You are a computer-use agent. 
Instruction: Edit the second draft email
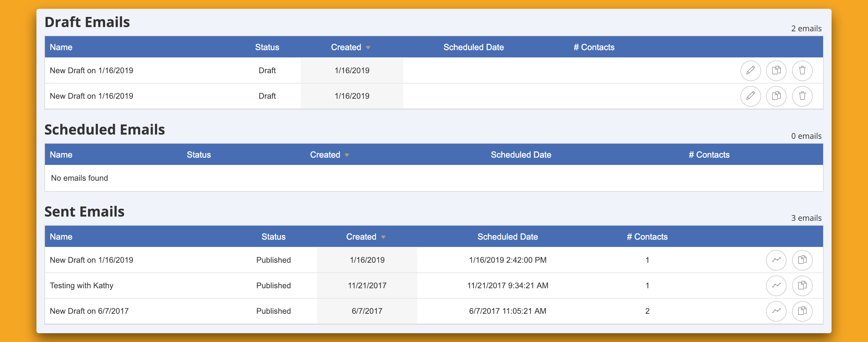(750, 96)
